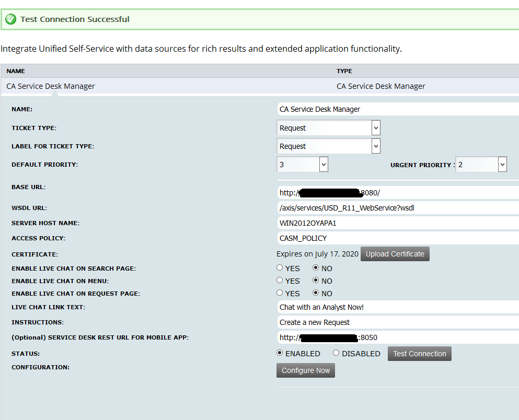Click the Name input field
Image resolution: width=519 pixels, height=420 pixels.
point(397,109)
